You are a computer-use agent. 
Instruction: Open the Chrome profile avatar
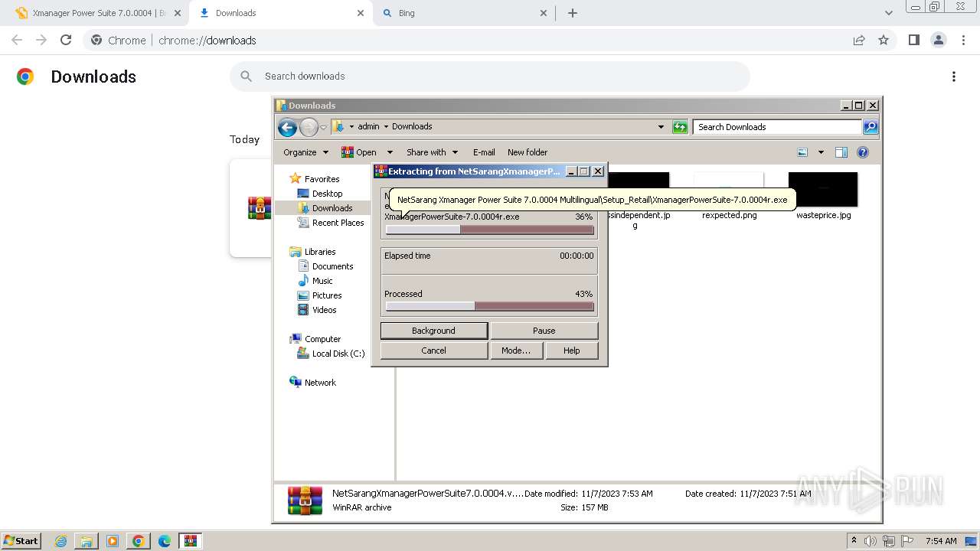[938, 40]
